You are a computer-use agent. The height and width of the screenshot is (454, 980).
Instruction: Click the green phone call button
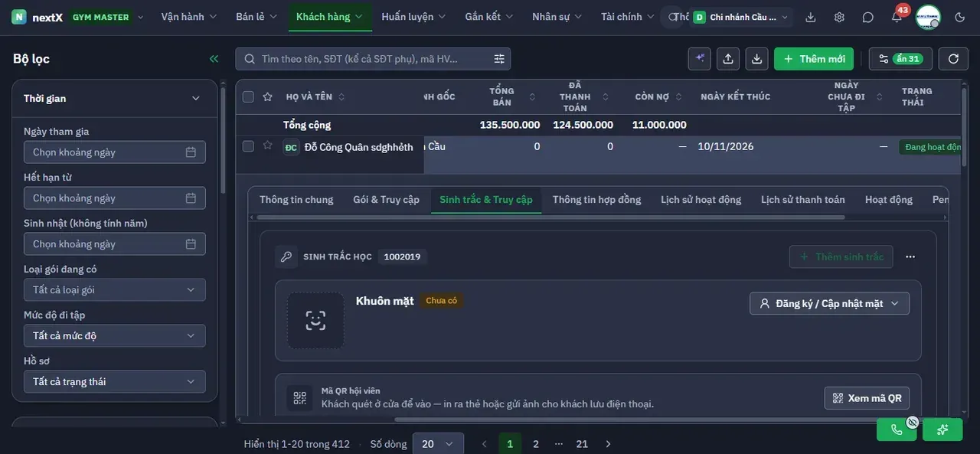897,430
